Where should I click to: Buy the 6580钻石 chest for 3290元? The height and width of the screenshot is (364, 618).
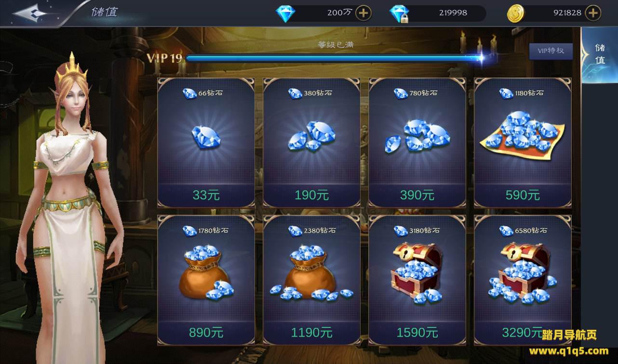pos(523,280)
